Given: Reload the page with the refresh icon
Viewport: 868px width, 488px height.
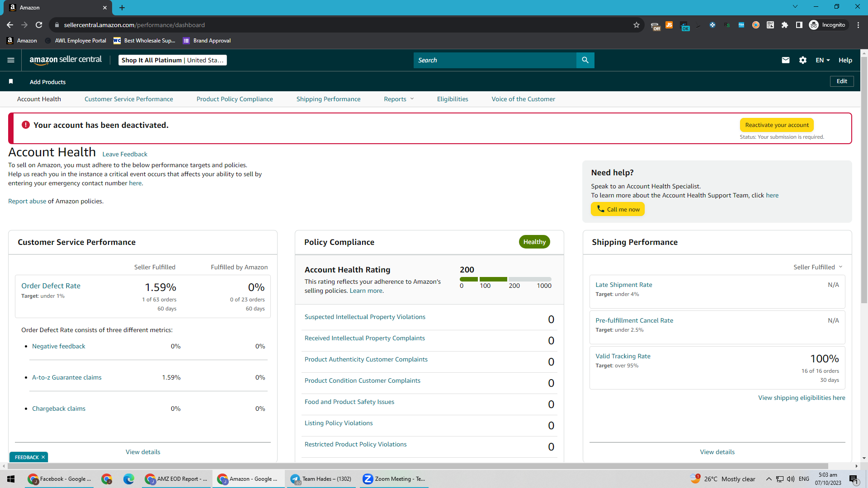Looking at the screenshot, I should tap(39, 25).
